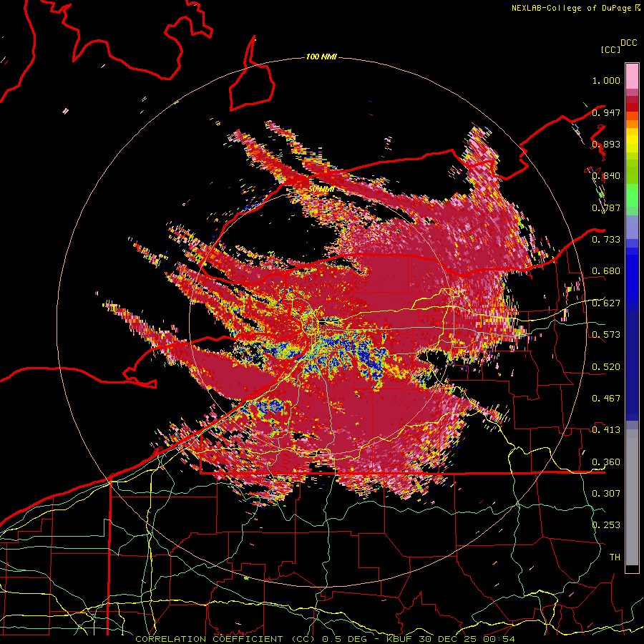644x644 pixels.
Task: Click the 0.893 color scale value
Action: pyautogui.click(x=606, y=144)
